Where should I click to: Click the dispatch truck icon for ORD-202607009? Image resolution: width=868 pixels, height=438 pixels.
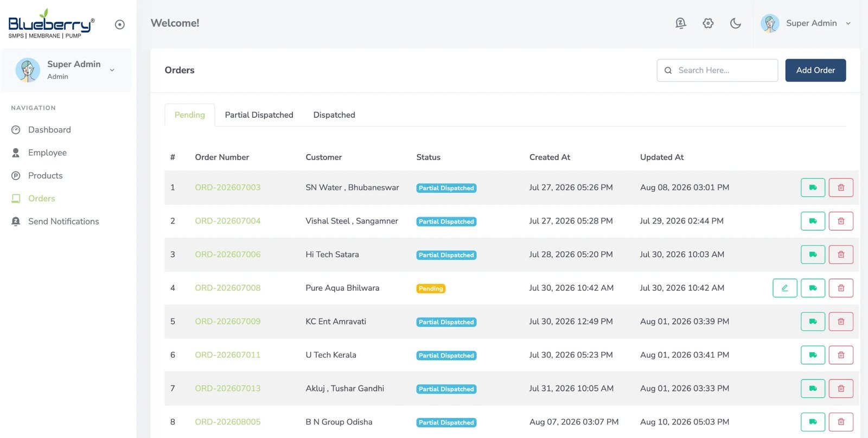click(813, 321)
